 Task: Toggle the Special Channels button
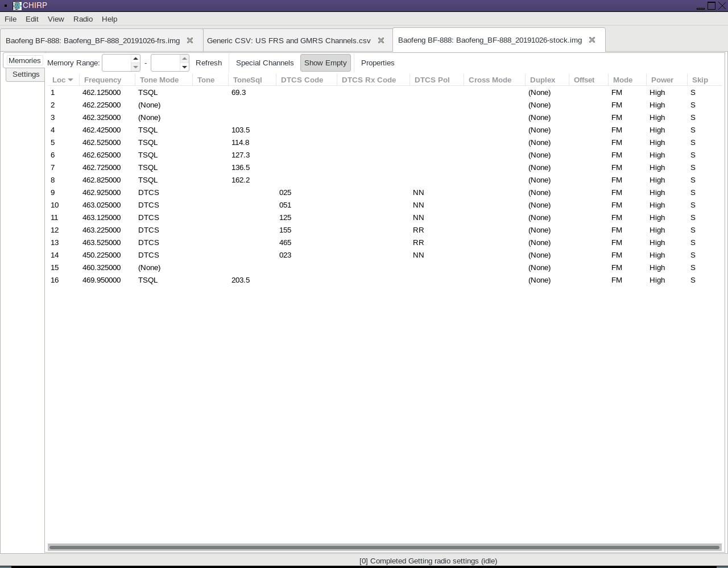[265, 63]
